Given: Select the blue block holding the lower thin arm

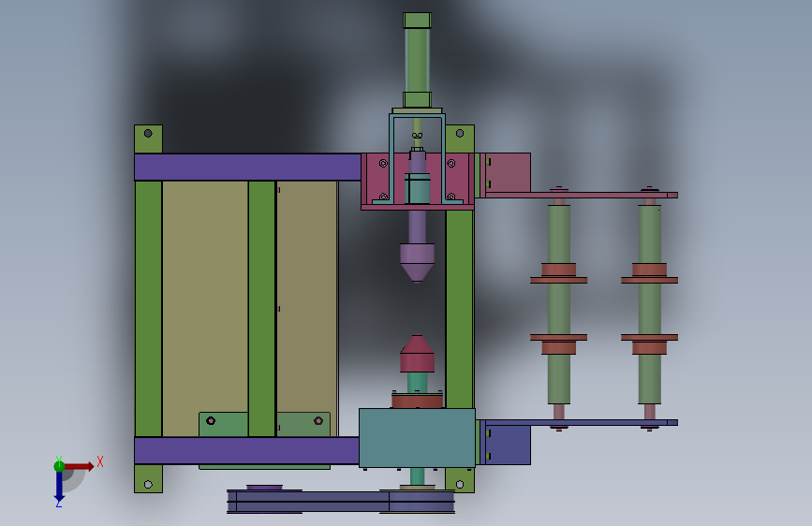Looking at the screenshot, I should point(508,446).
